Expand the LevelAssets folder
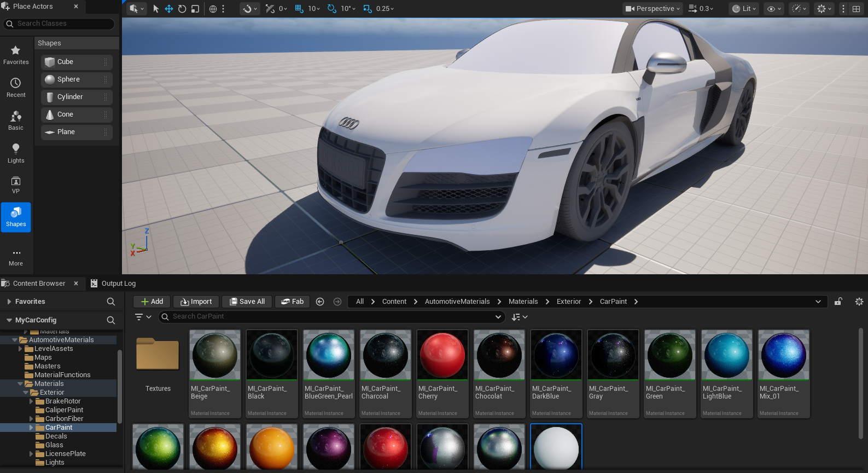868x473 pixels. point(20,349)
